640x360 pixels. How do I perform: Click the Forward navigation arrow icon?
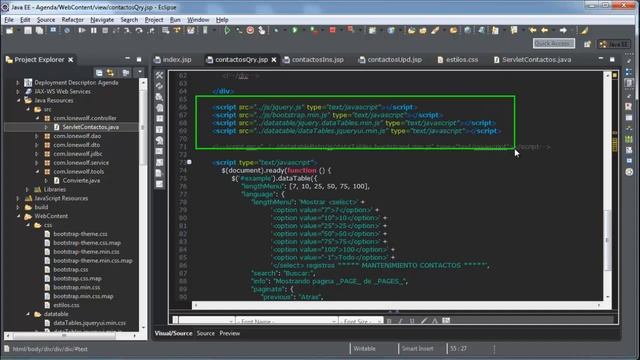[x=563, y=31]
